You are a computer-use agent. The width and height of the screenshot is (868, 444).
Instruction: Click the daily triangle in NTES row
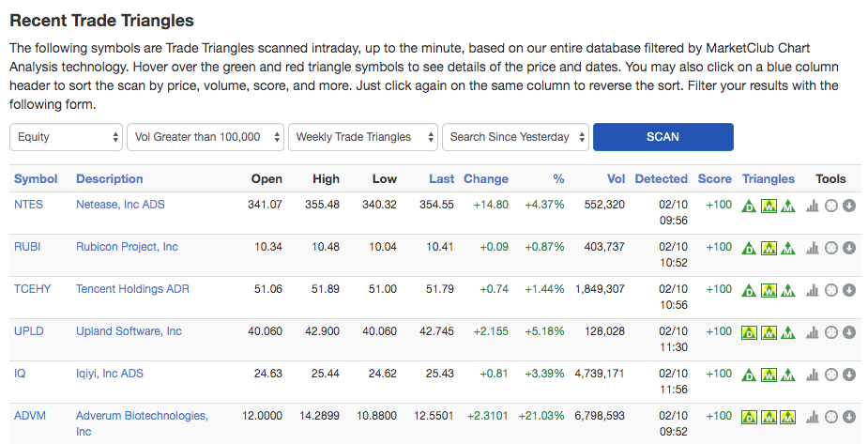(749, 206)
